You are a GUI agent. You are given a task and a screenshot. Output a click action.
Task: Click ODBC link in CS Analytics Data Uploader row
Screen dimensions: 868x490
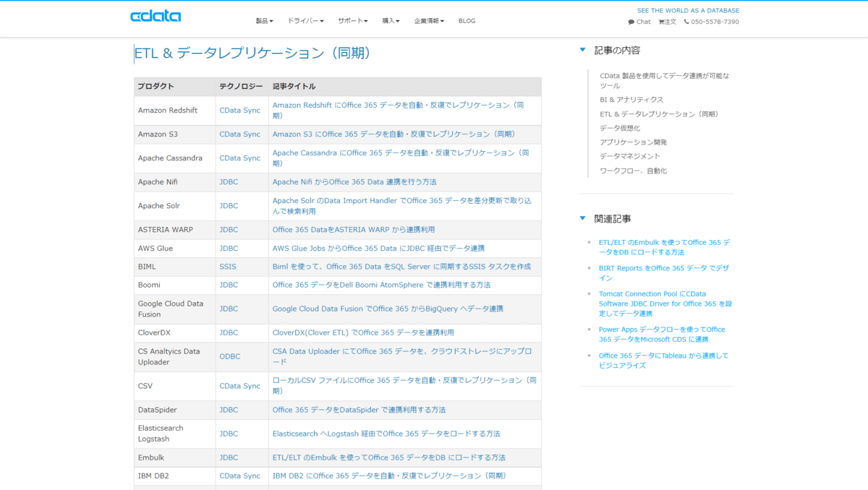(229, 357)
